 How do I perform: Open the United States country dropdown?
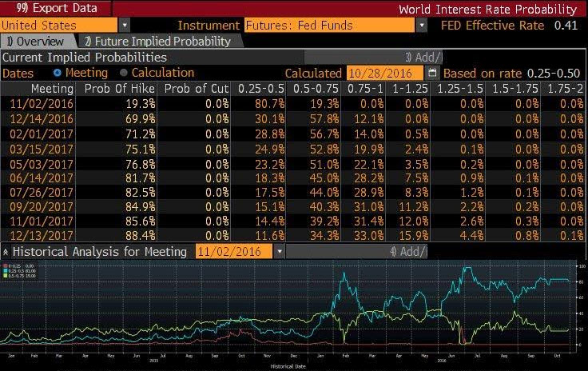[x=124, y=26]
